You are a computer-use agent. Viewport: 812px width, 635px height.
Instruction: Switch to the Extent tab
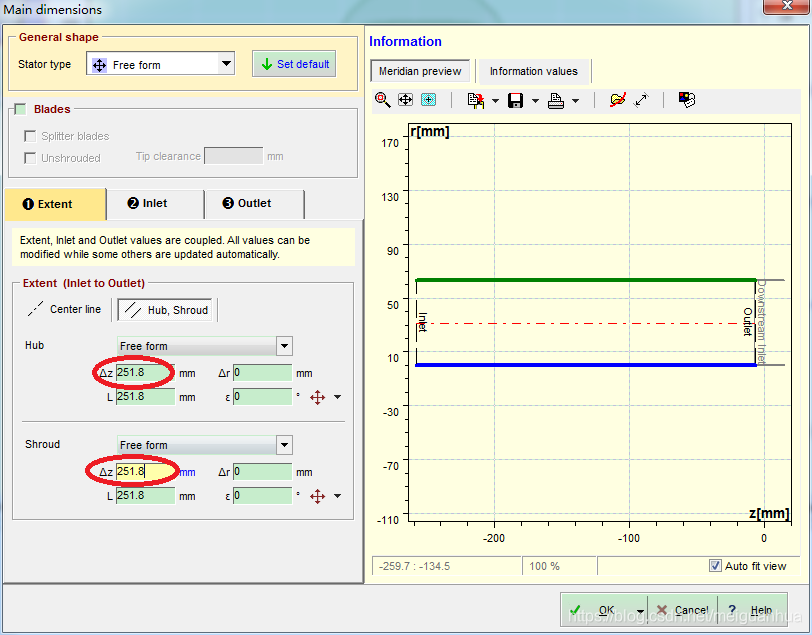(55, 204)
